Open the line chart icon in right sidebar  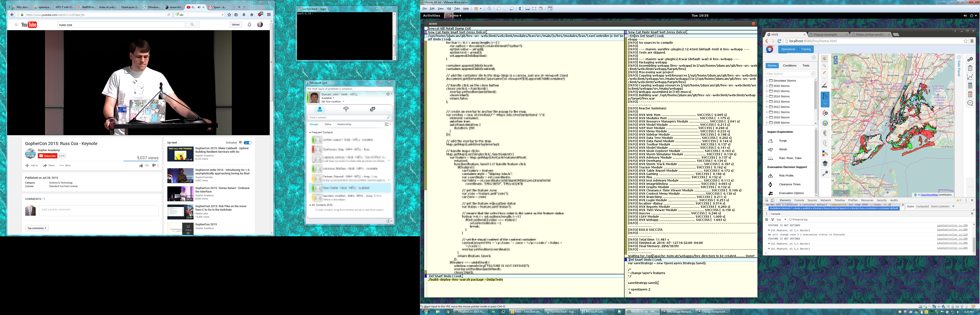point(970,77)
